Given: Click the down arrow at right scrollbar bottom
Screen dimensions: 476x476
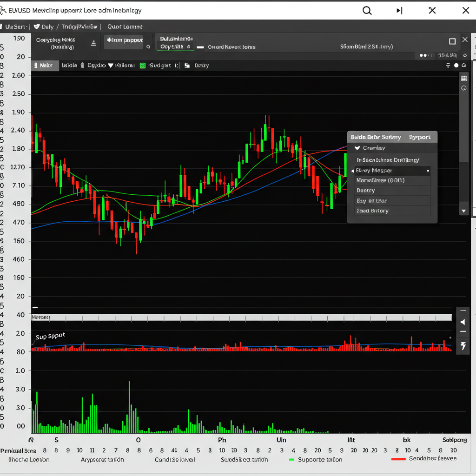Looking at the screenshot, I should pyautogui.click(x=463, y=211).
